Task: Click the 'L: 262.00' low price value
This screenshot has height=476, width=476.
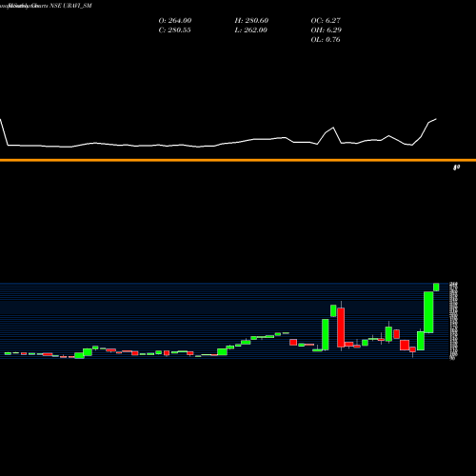Action: point(250,30)
